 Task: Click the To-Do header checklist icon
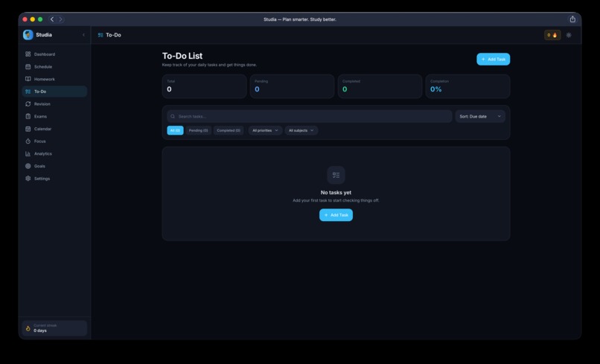coord(100,35)
